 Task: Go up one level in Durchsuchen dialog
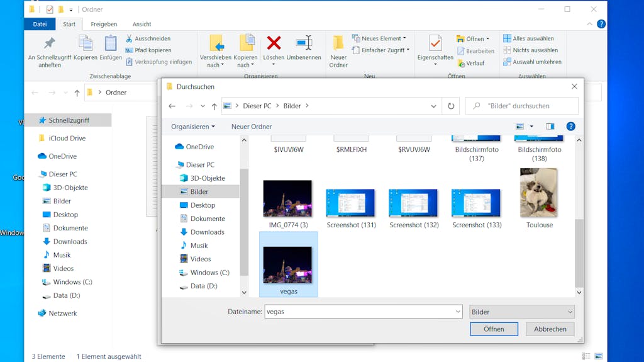214,106
